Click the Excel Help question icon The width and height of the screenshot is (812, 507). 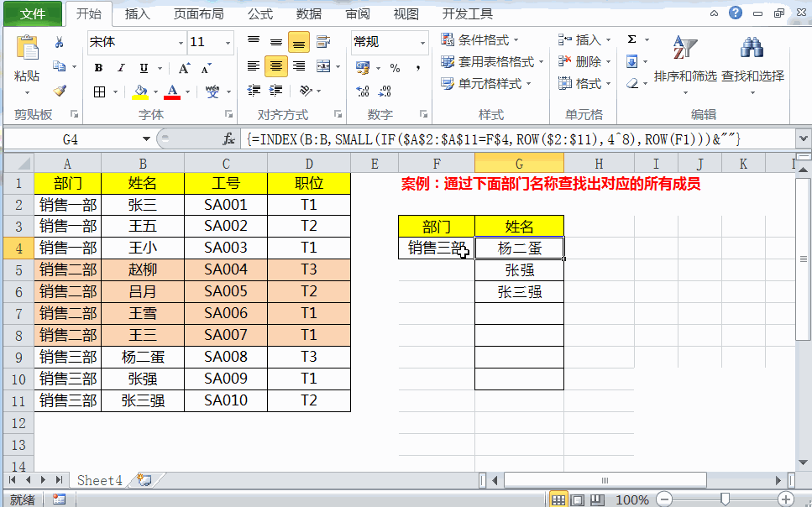(x=736, y=13)
